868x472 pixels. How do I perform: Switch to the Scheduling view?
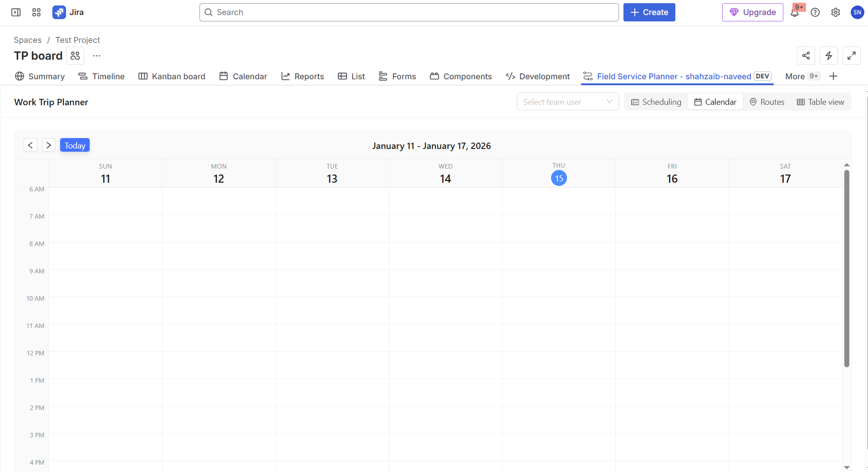[656, 102]
